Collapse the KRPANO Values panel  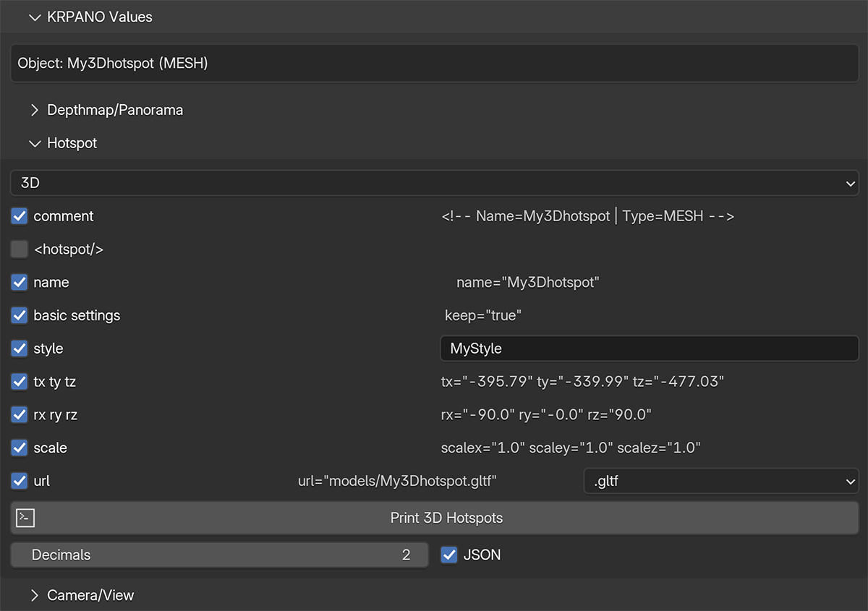[34, 17]
